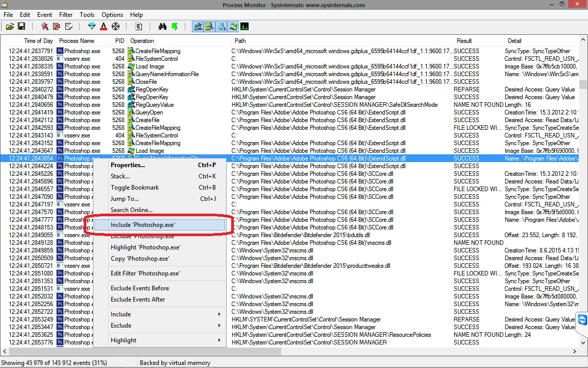Screen dimensions: 588x368
Task: Choose Include 'Photoshop.exe' in the context menu
Action: coord(160,224)
